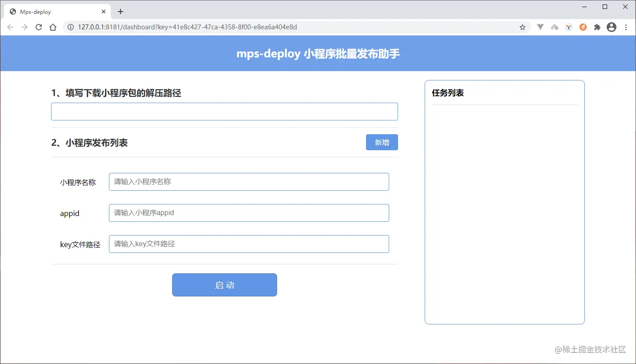The image size is (636, 364).
Task: Go to the browser home page
Action: click(x=53, y=27)
